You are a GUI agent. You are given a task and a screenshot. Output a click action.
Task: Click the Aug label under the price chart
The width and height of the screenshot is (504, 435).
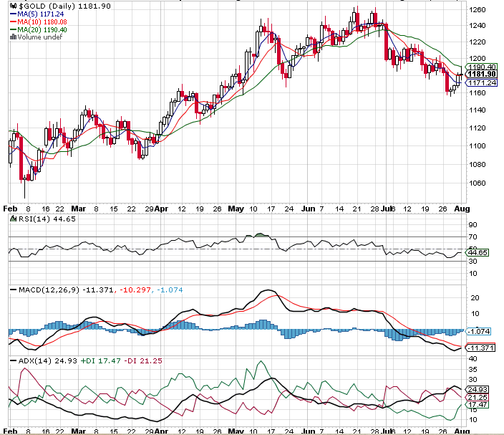pos(462,209)
